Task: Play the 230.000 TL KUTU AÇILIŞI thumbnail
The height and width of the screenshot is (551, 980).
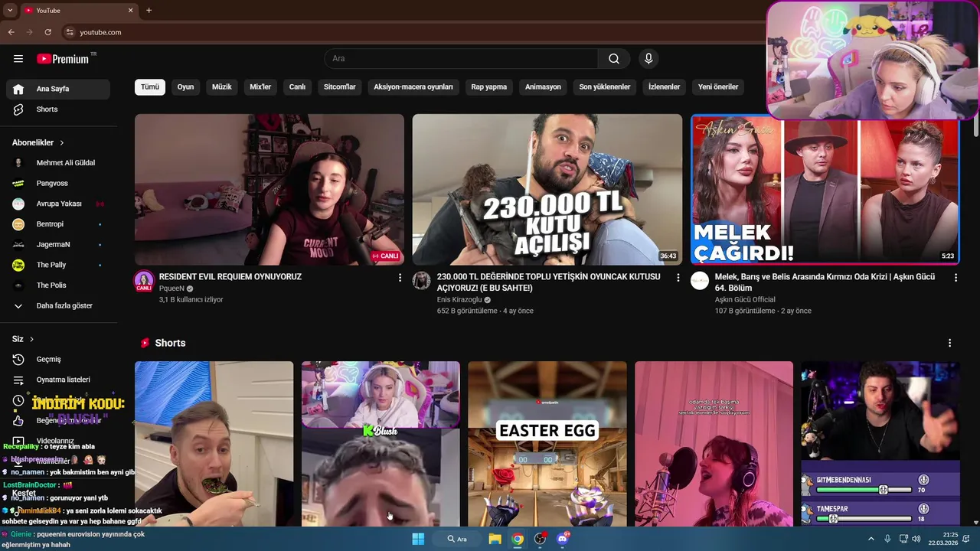Action: [x=547, y=190]
